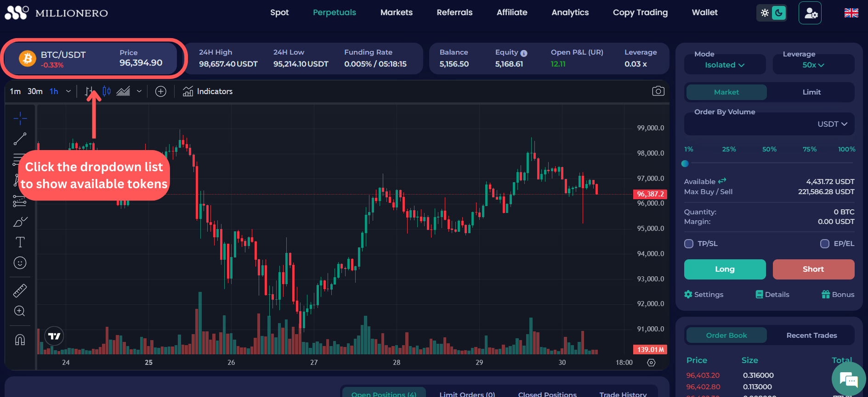Open the Copy Trading menu item
Image resolution: width=868 pixels, height=397 pixels.
640,12
